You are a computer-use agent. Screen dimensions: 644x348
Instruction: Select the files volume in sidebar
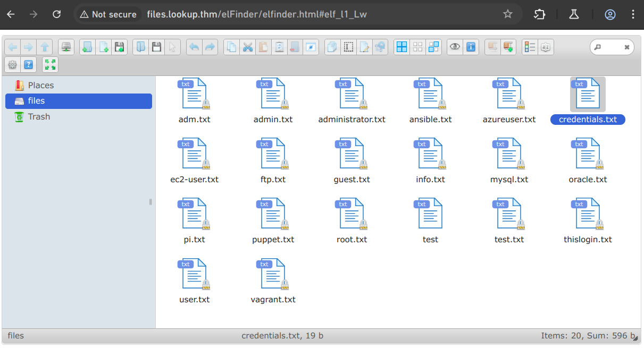(79, 101)
